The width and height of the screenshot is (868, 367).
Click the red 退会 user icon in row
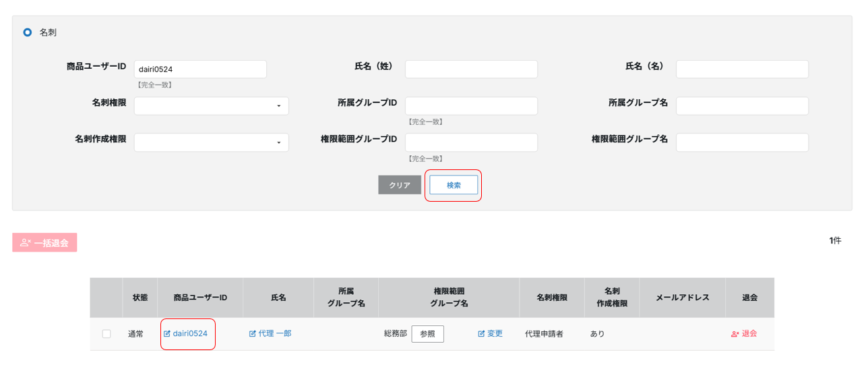click(735, 334)
